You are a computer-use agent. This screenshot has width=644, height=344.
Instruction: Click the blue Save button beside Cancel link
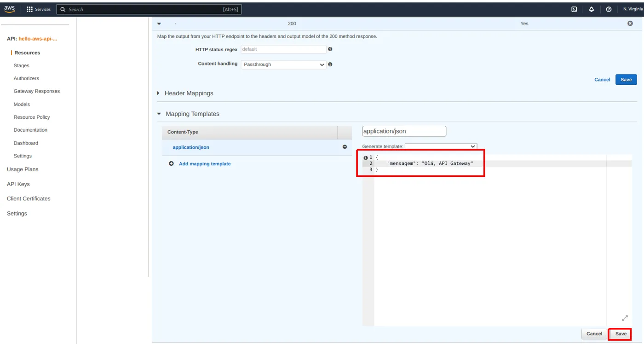tap(626, 80)
